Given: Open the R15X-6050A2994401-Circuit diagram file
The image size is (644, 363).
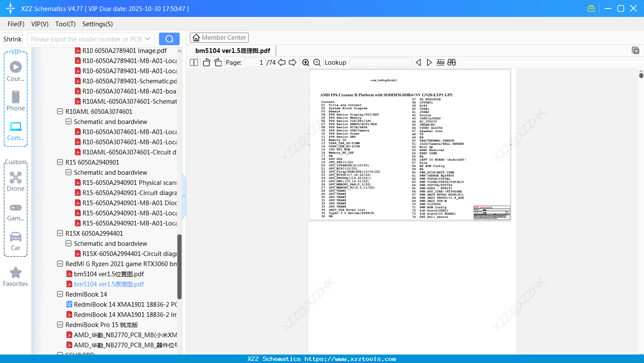Looking at the screenshot, I should (x=126, y=254).
